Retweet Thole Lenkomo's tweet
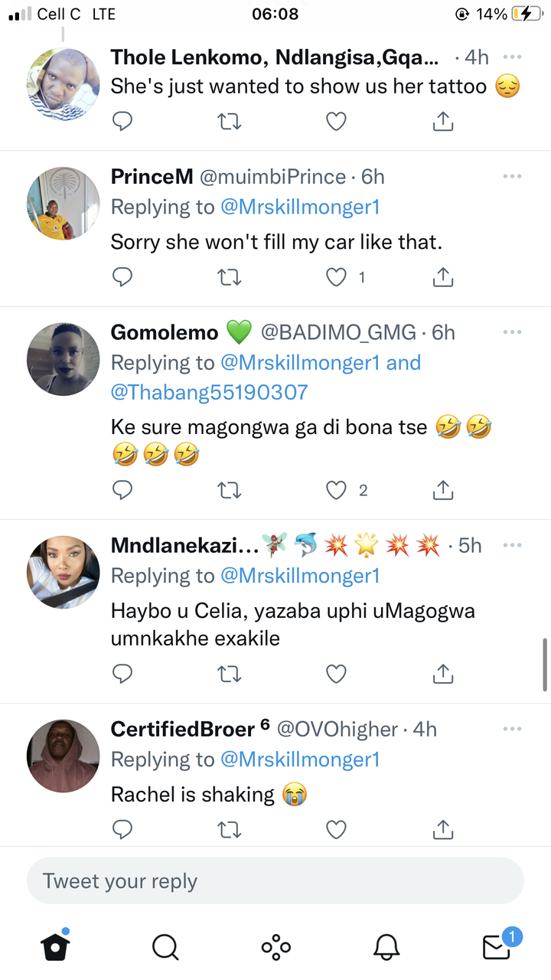This screenshot has height=980, width=551. coord(230,121)
